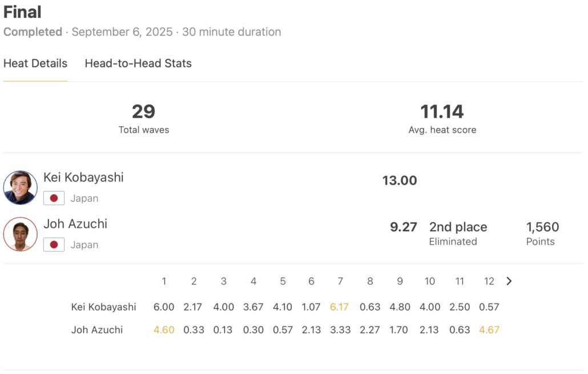Screen dimensions: 588x374
Task: Click the Japan flag under Kei Kobayashi
Action: pyautogui.click(x=54, y=198)
